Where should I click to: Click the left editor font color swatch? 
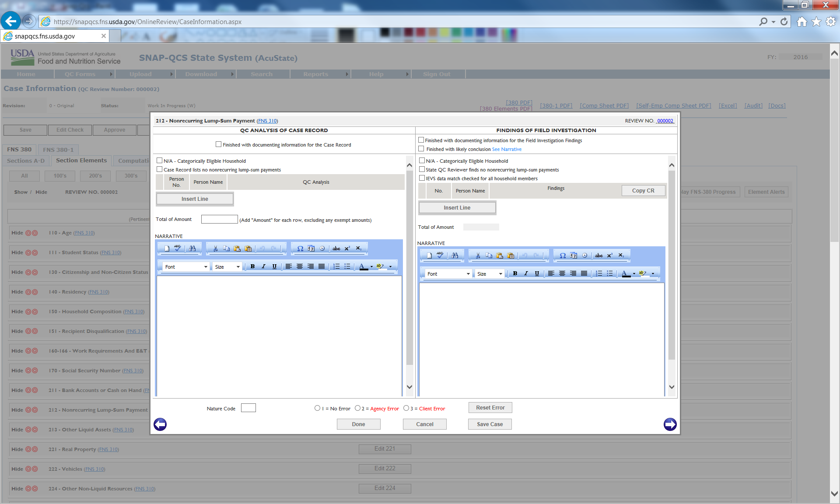tap(363, 266)
